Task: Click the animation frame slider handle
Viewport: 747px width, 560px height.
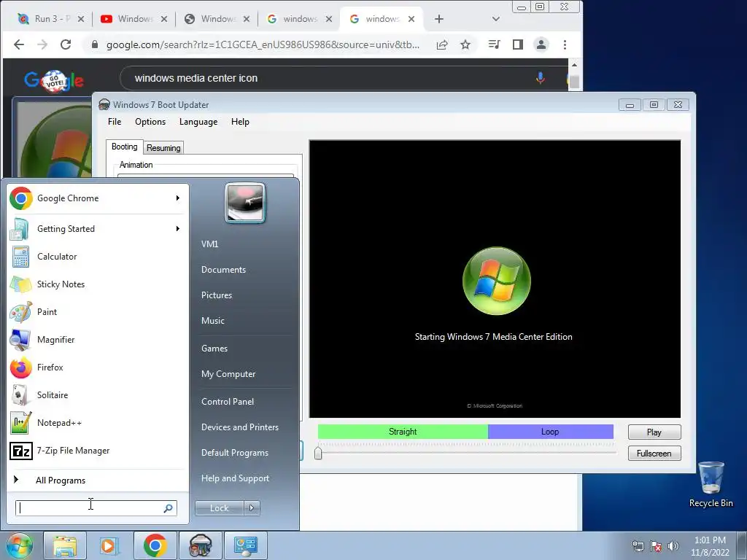Action: pos(318,452)
